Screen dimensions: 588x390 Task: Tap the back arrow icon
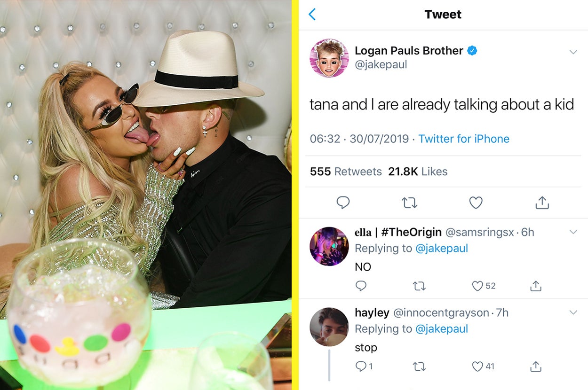[312, 15]
